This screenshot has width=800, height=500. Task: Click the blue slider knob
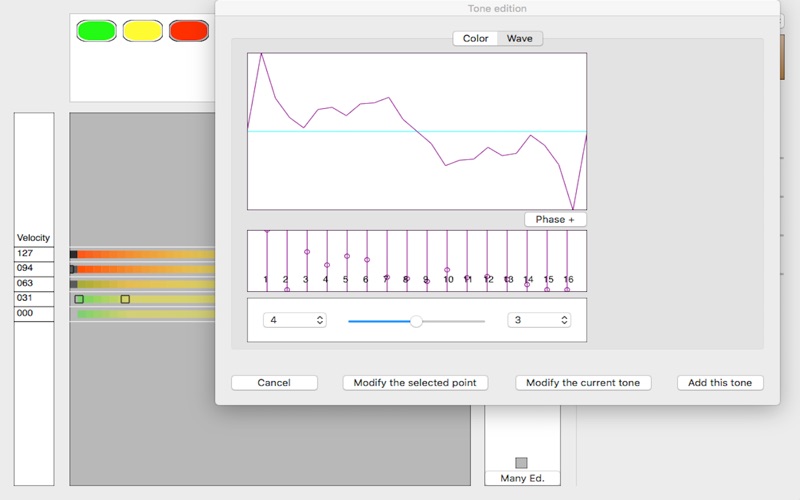[416, 321]
